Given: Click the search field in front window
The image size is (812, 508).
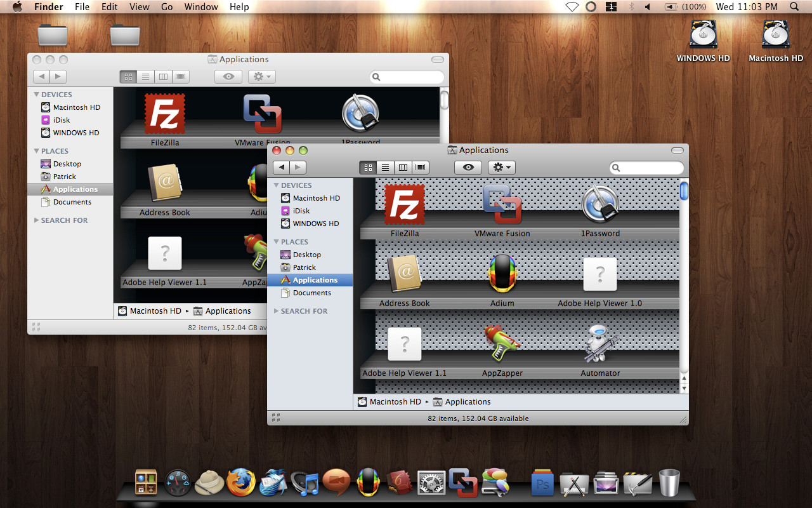Looking at the screenshot, I should click(646, 168).
